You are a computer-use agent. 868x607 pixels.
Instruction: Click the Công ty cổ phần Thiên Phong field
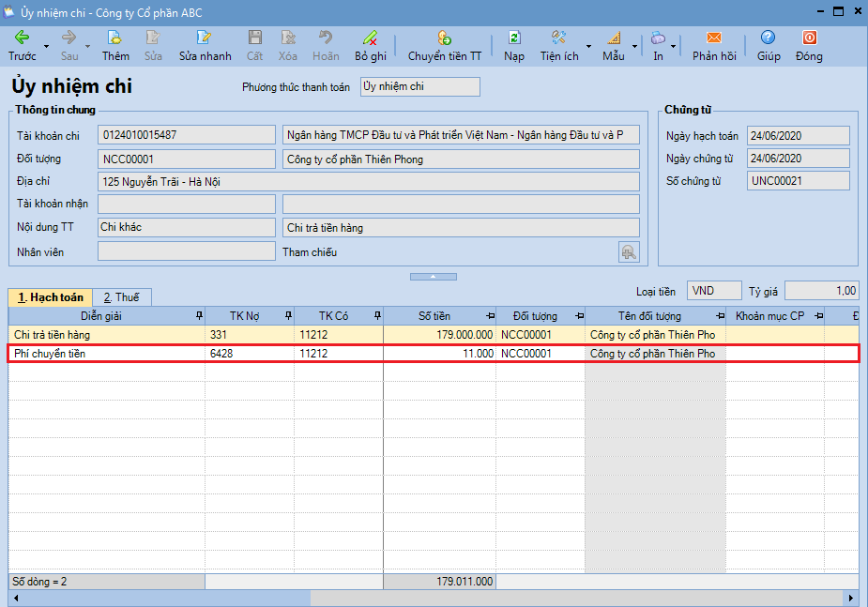coord(461,159)
